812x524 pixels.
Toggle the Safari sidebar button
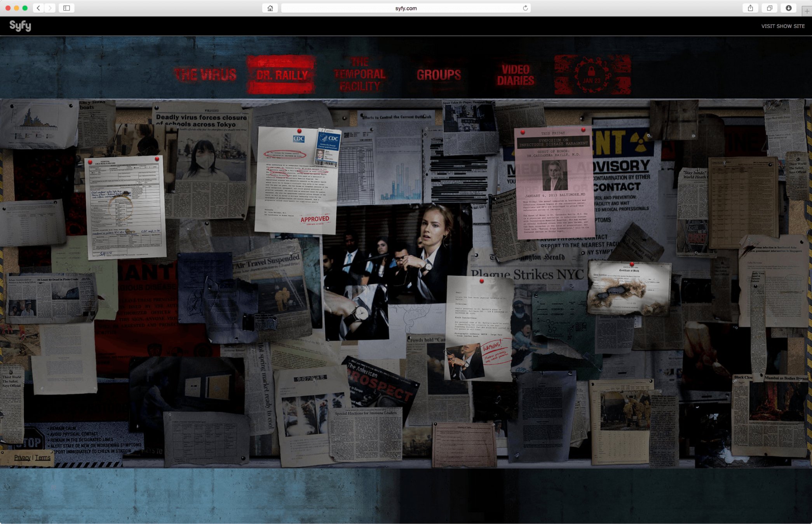(x=66, y=8)
